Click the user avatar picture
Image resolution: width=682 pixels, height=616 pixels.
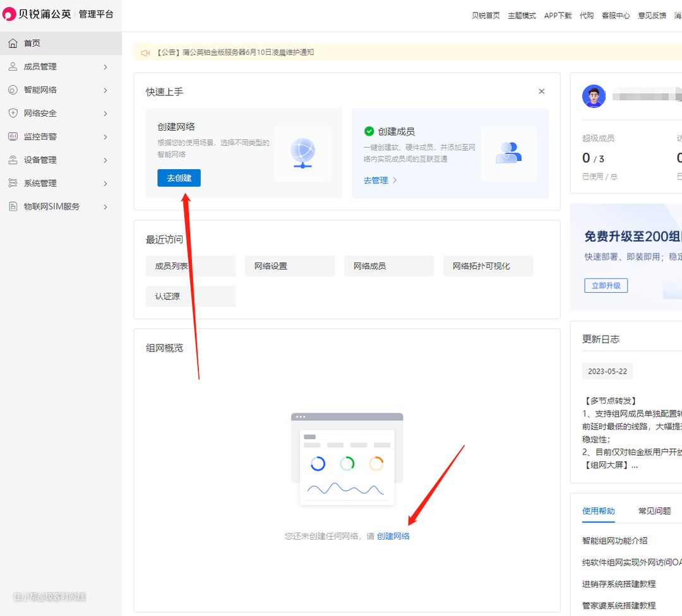[594, 97]
